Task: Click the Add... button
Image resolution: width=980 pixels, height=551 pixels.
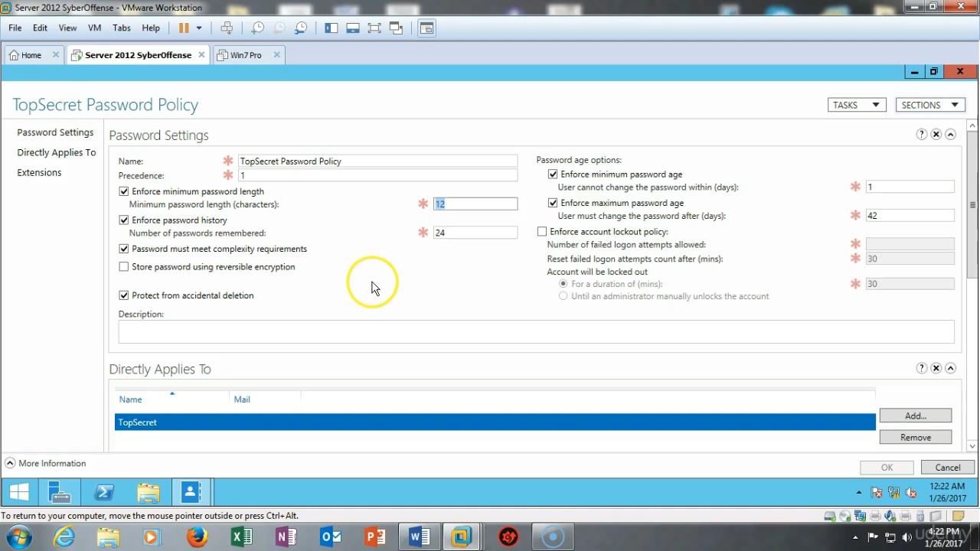Action: tap(915, 416)
